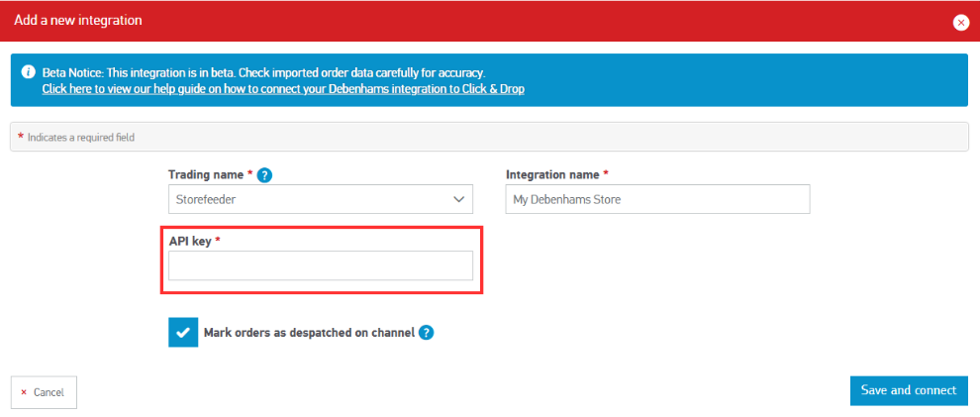
Task: Click the Mark orders as despatched label
Action: click(x=308, y=333)
